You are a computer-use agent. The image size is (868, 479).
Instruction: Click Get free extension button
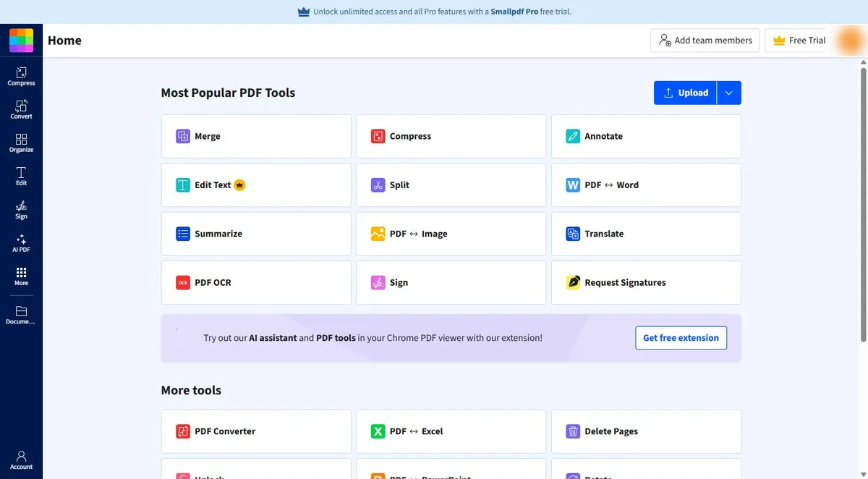[x=681, y=338]
